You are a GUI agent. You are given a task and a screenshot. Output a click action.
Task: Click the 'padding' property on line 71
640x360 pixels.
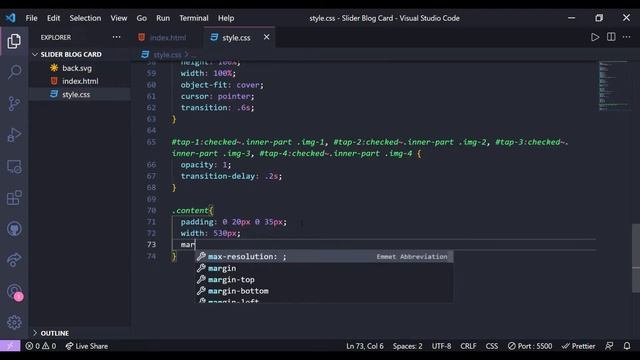(197, 222)
